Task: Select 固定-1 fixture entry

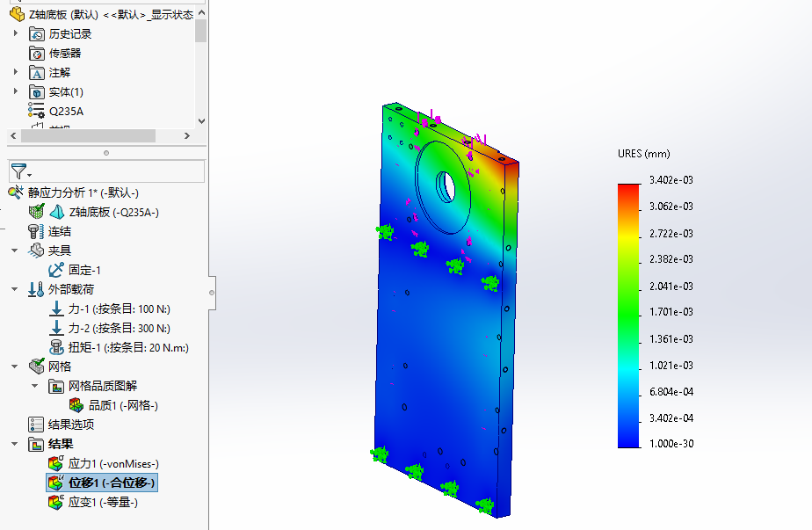Action: point(84,271)
